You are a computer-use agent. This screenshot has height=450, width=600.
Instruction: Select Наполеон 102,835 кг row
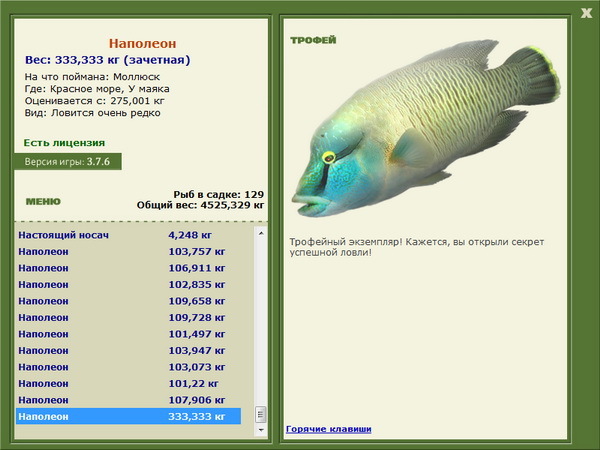click(x=129, y=285)
